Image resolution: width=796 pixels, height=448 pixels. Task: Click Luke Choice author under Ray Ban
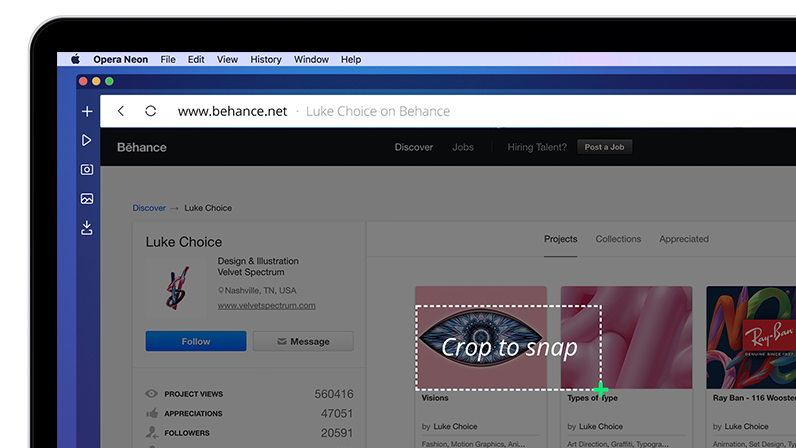746,427
